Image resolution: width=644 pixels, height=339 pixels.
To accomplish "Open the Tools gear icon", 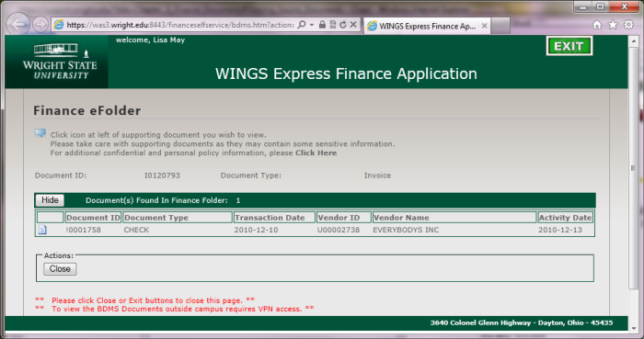I will click(x=628, y=25).
